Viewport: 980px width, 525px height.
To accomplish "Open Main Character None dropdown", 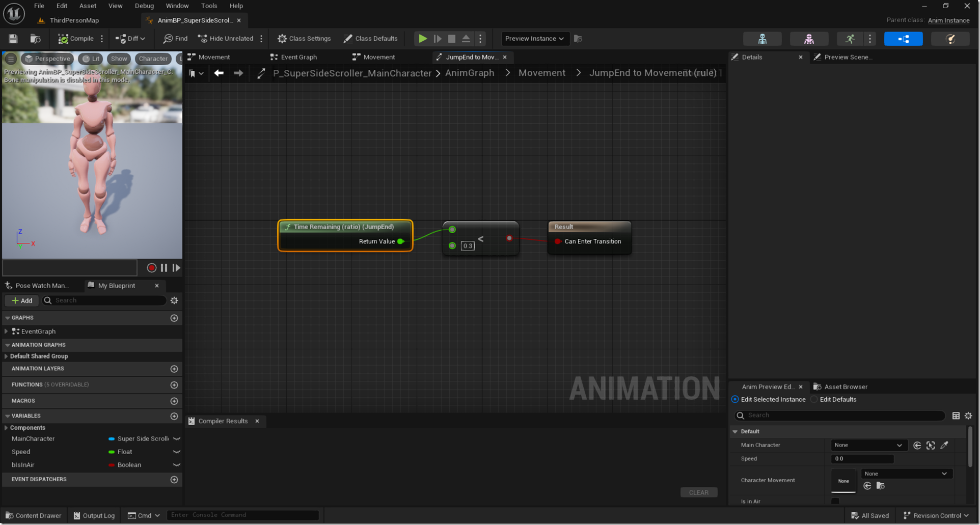I will [868, 446].
